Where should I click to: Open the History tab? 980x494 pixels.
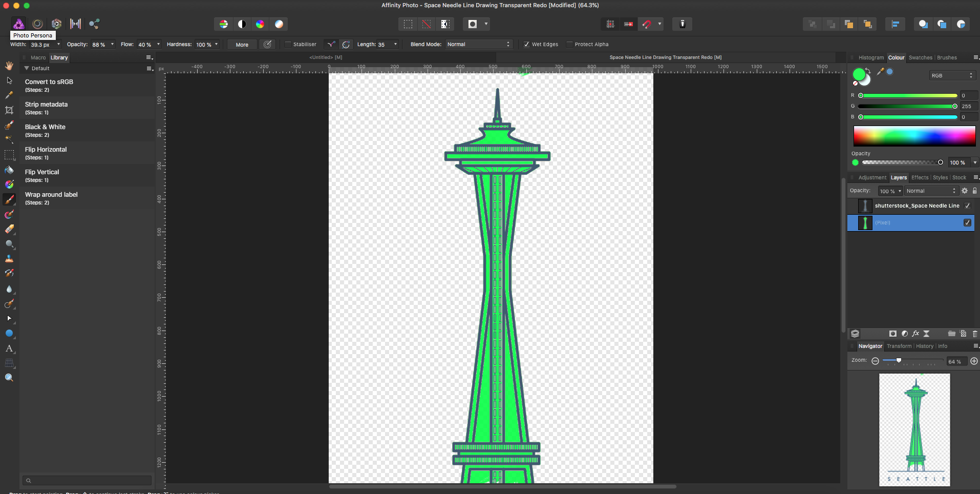point(924,346)
